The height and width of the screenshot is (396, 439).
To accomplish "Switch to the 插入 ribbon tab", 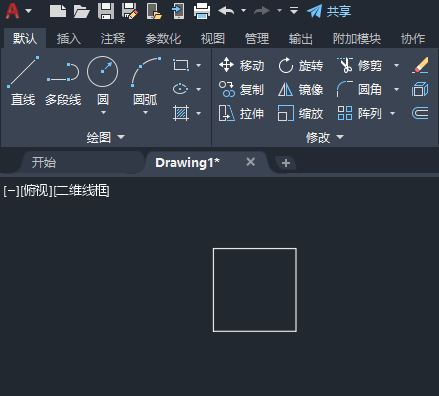I will [x=69, y=39].
